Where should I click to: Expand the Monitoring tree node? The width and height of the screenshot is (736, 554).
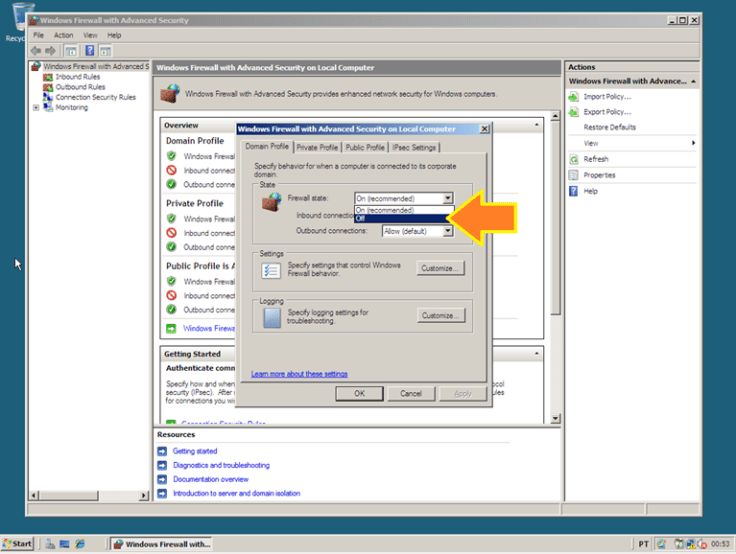36,108
